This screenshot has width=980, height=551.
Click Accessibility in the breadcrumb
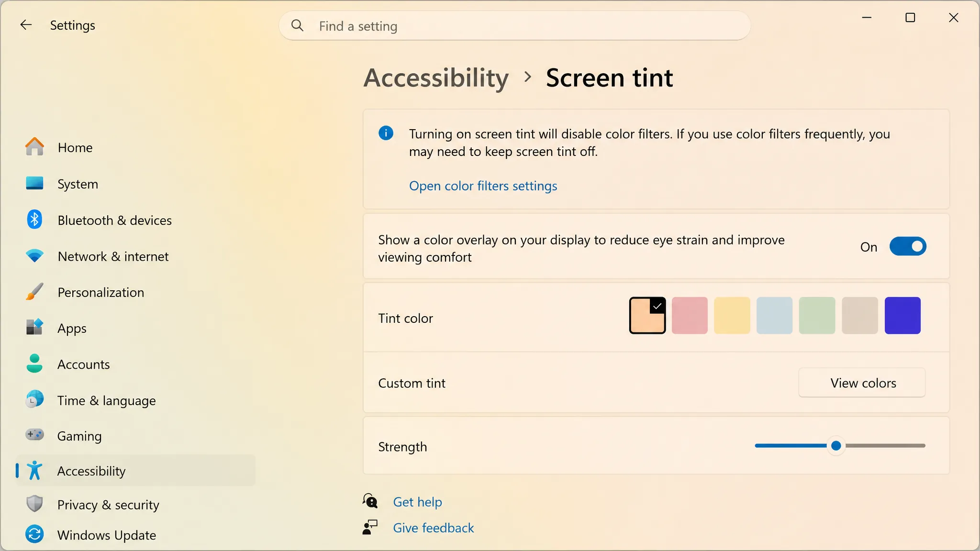[x=436, y=77]
